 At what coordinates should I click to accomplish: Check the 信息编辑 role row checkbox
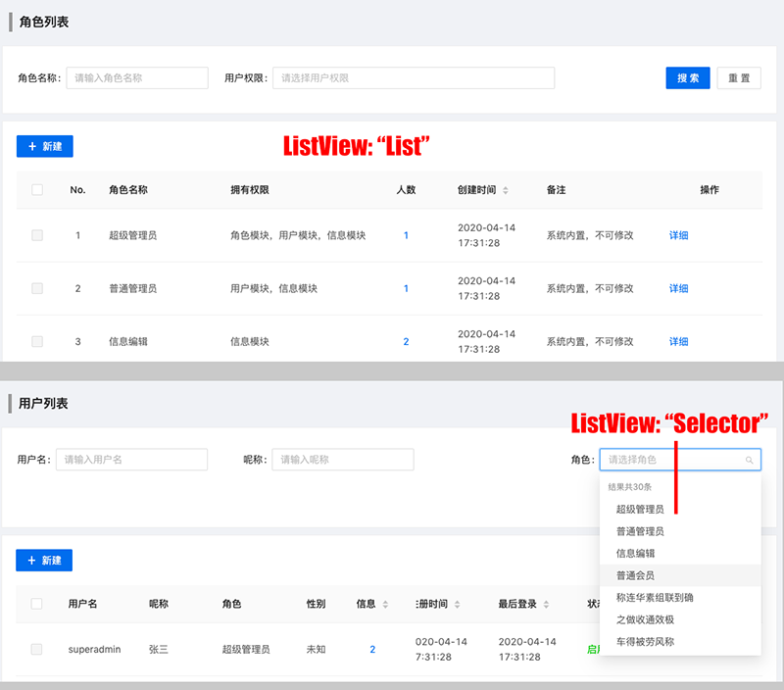[37, 341]
